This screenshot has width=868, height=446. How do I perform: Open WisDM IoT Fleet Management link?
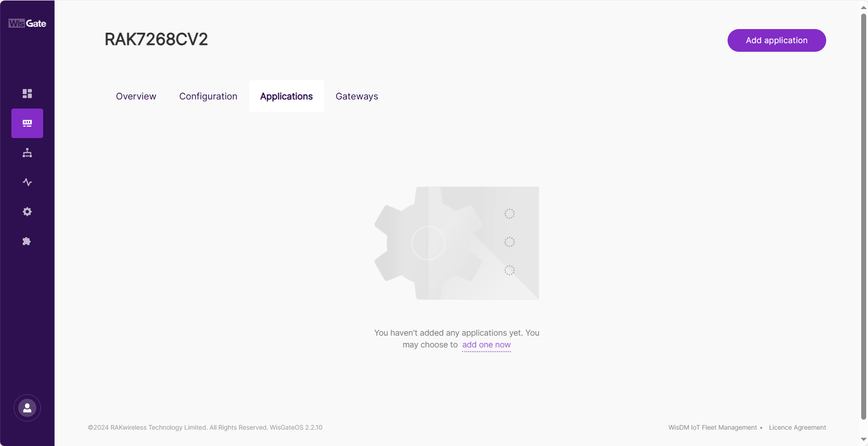[713, 427]
